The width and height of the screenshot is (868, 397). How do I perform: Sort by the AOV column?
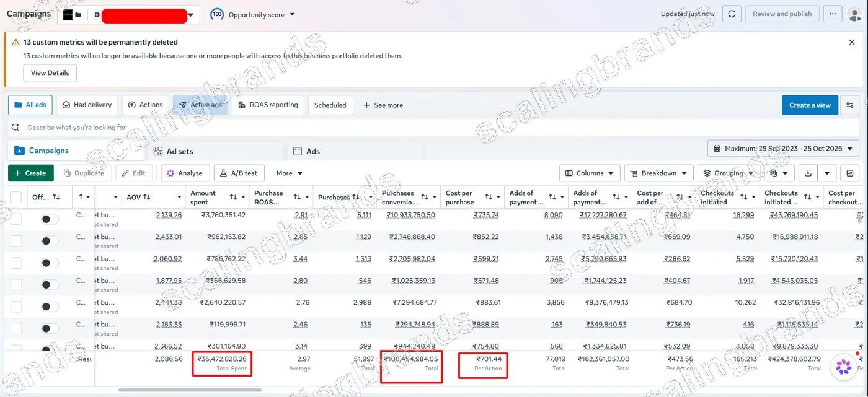(x=147, y=197)
